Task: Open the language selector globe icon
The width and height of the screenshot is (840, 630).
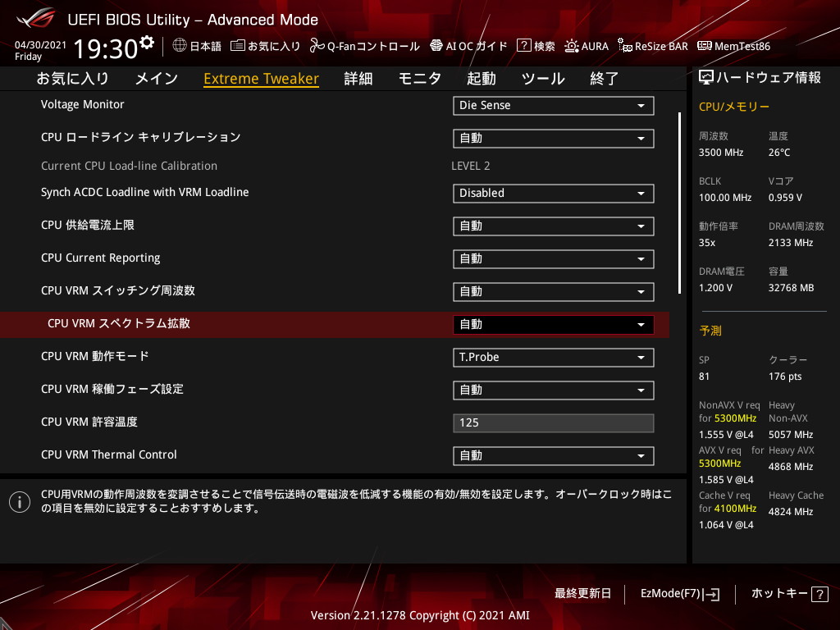Action: coord(180,46)
